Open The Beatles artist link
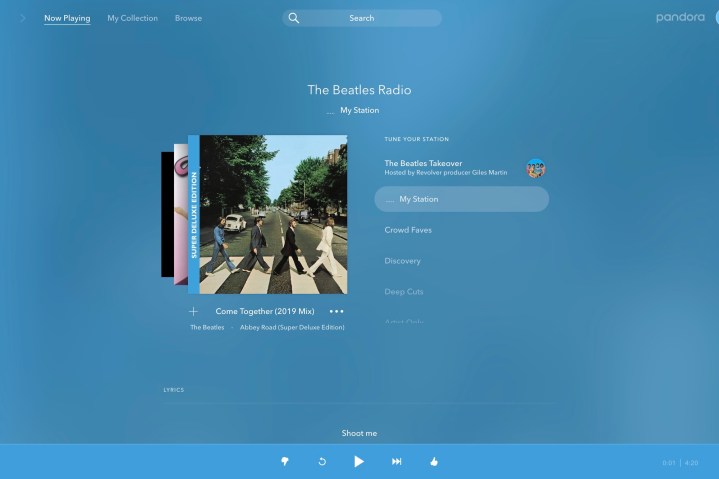 [207, 327]
